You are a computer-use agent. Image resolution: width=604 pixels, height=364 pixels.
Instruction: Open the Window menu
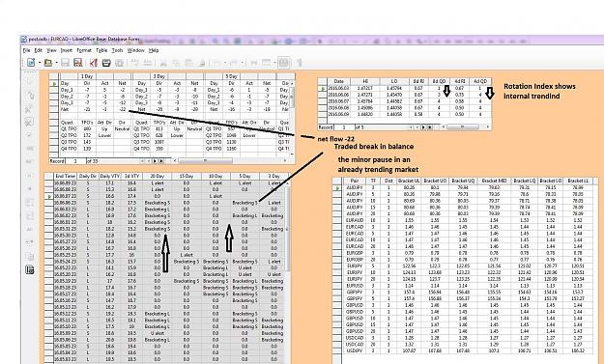[x=135, y=50]
